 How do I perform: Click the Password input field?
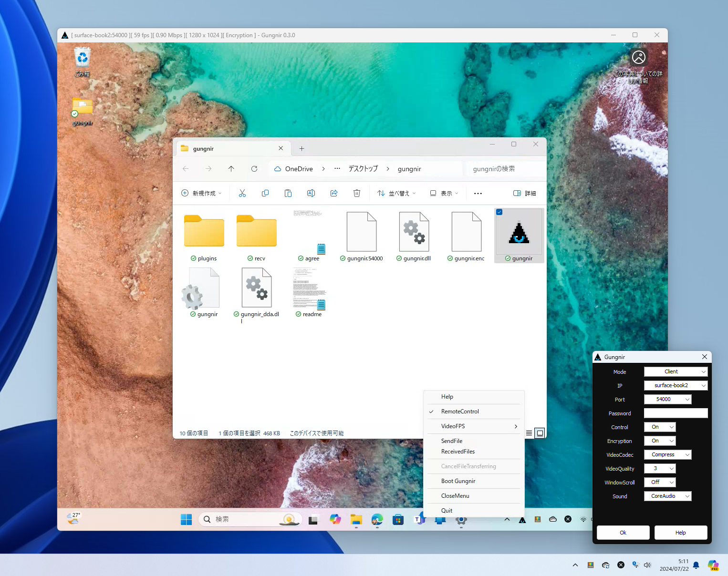(x=676, y=413)
